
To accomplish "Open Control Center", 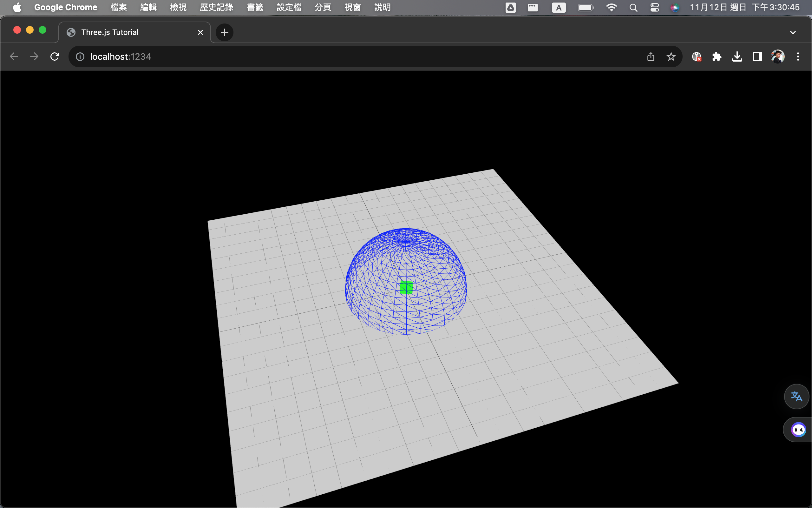I will point(654,7).
